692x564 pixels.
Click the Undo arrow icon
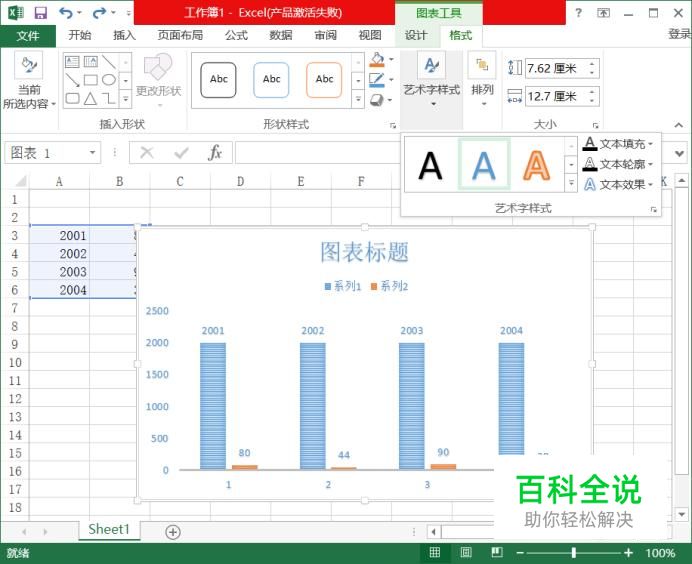[66, 13]
